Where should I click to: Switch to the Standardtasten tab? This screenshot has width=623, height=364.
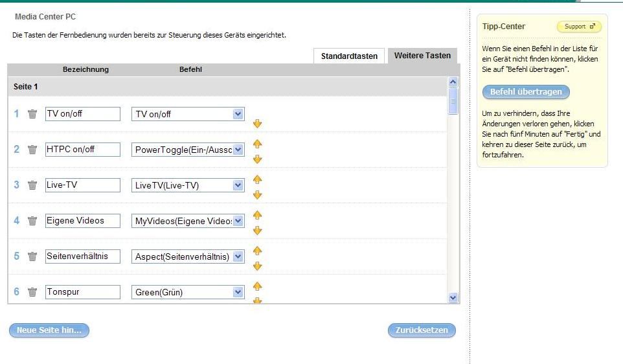click(349, 56)
